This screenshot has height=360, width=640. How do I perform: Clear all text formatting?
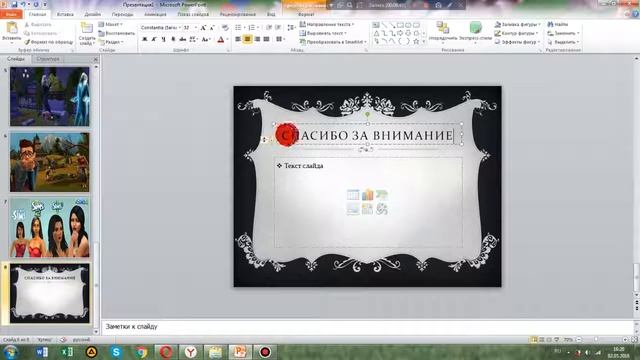coord(225,28)
